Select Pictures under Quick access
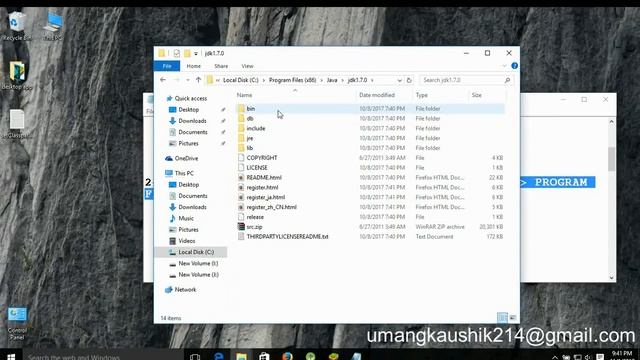The height and width of the screenshot is (360, 640). 188,144
